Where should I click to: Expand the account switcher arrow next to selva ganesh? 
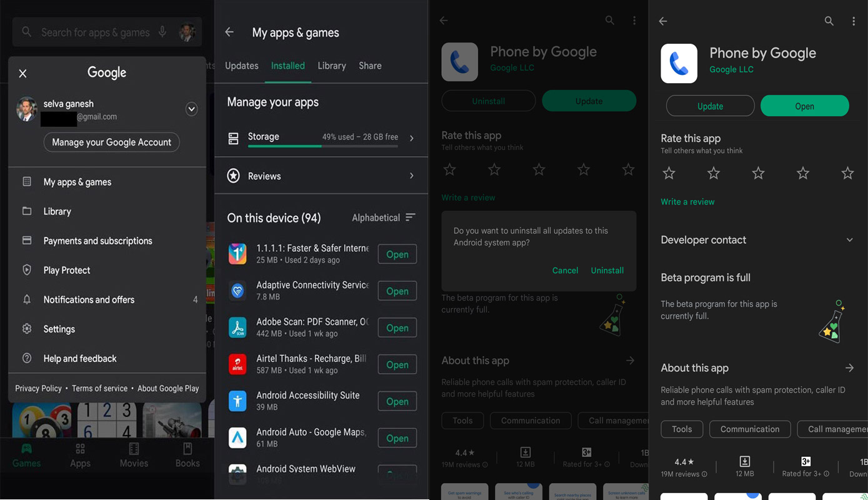click(x=192, y=109)
